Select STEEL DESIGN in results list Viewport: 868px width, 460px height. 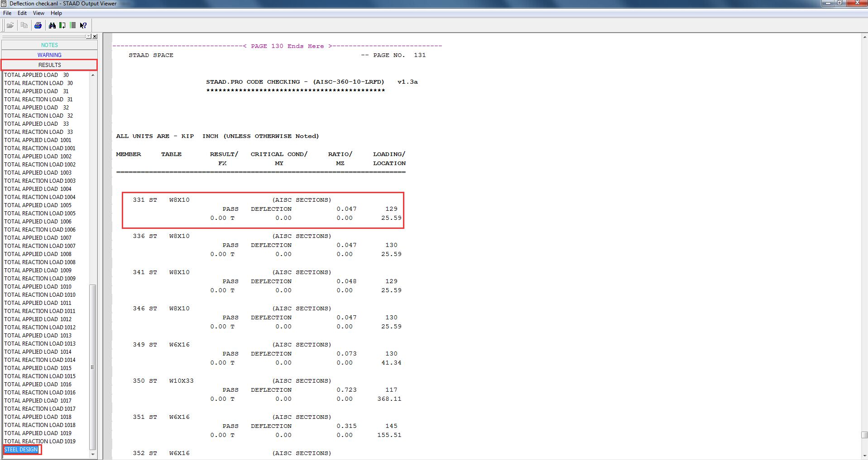click(21, 450)
